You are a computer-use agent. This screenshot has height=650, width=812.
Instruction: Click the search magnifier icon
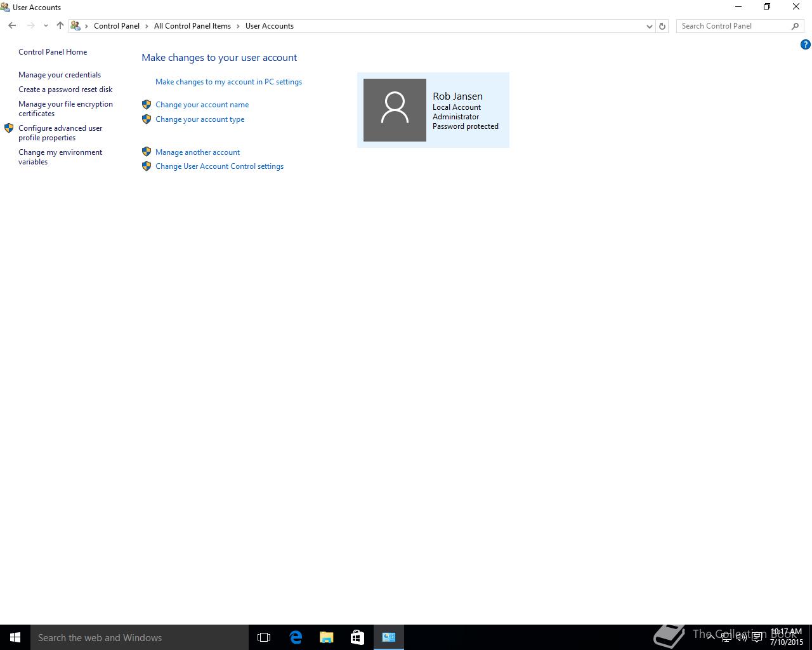[796, 26]
